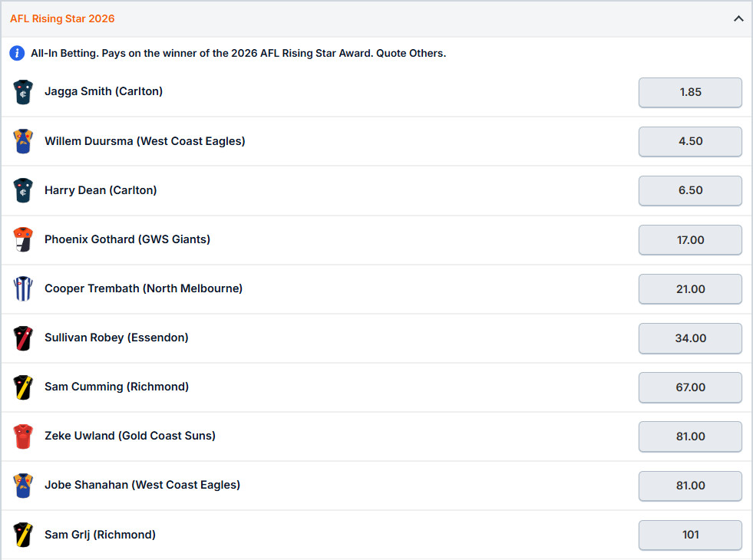753x560 pixels.
Task: Pick Harry Dean at 6.50 odds
Action: click(x=690, y=190)
